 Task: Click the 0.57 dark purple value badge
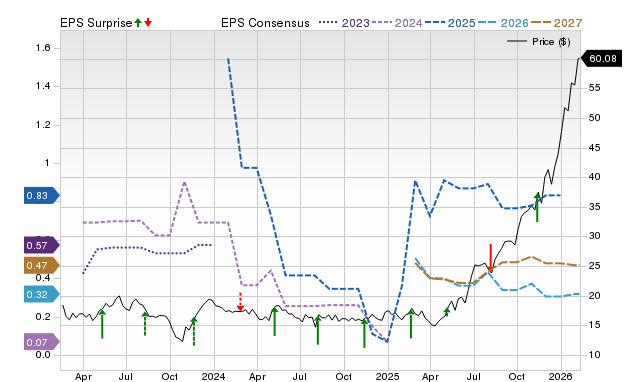42,246
